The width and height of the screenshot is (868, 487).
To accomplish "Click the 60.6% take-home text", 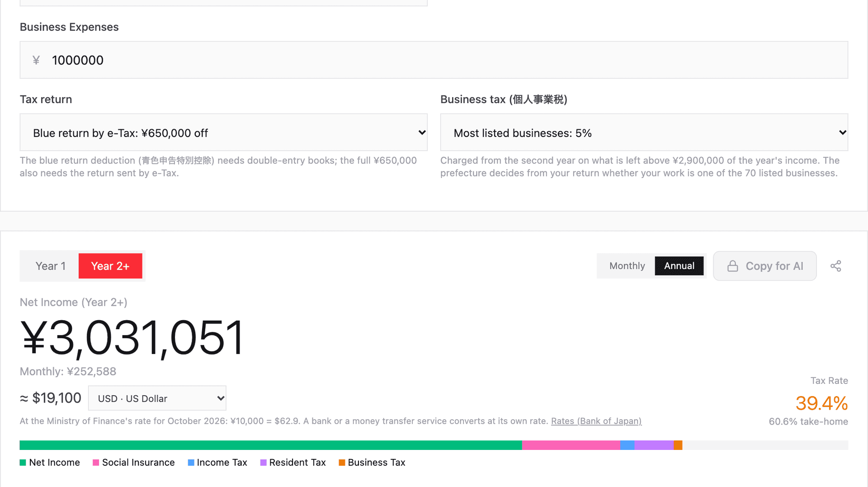I will point(808,421).
